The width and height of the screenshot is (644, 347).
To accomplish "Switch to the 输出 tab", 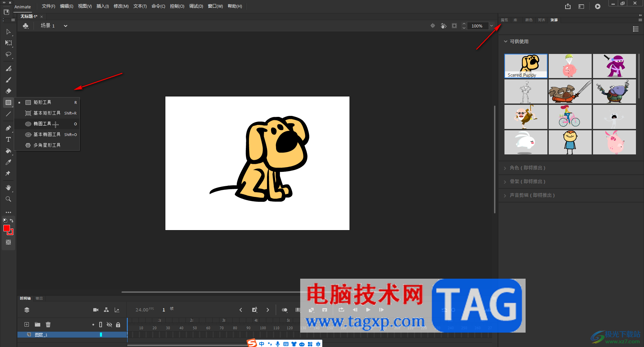I will pos(39,298).
